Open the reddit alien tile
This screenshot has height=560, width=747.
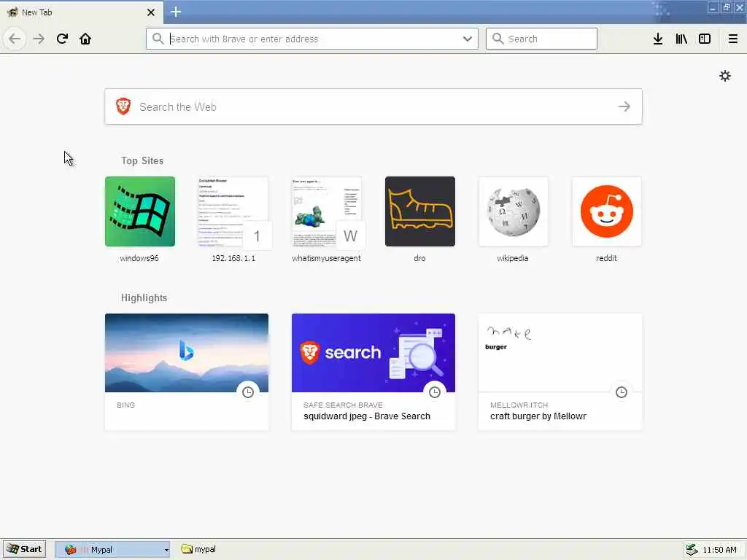point(607,211)
